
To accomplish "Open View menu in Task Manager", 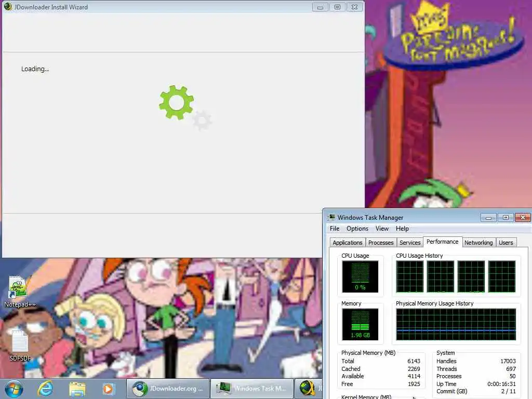I will (382, 229).
